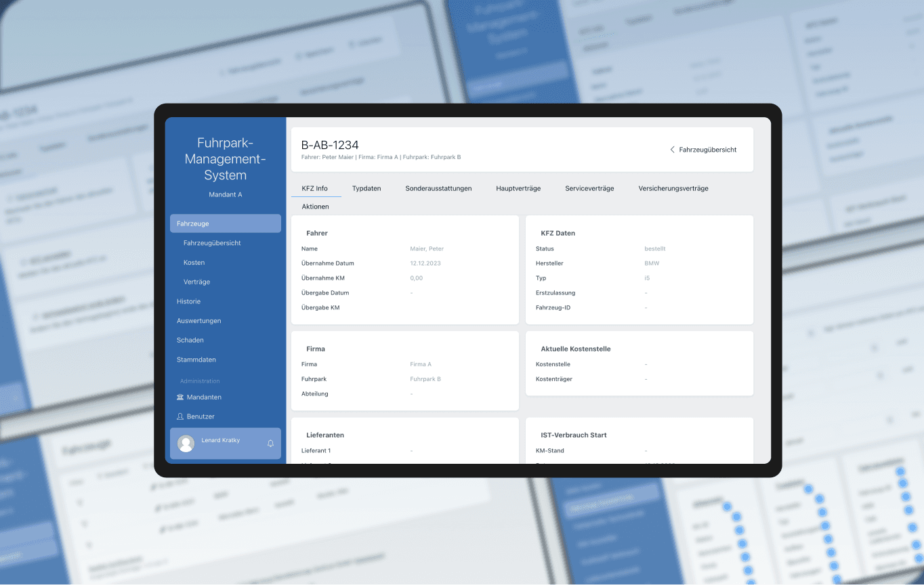Switch to the Typdaten tab

(x=366, y=188)
